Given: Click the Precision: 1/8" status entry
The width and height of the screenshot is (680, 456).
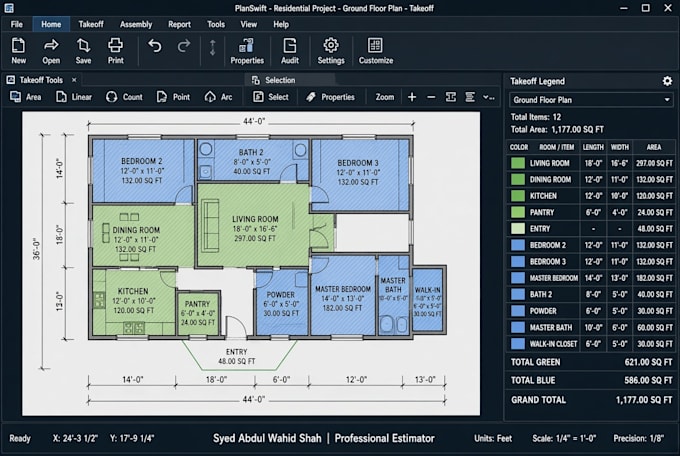Looking at the screenshot, I should [x=638, y=439].
